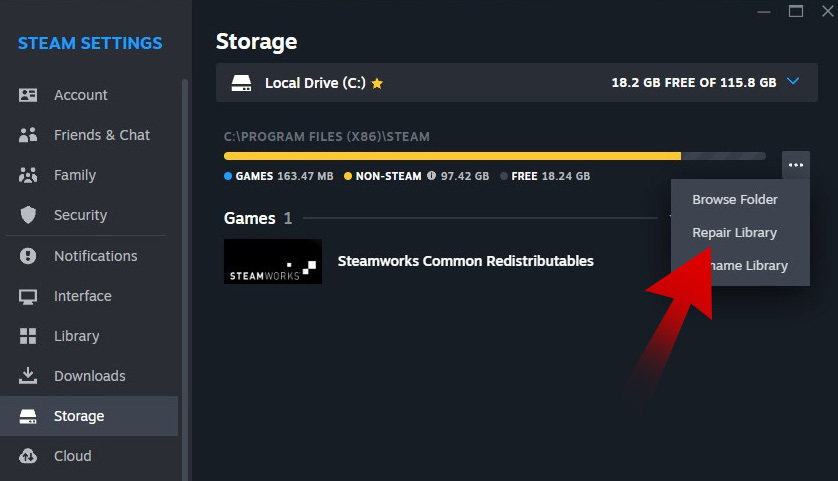Click the default-drive star icon
The width and height of the screenshot is (838, 481).
pos(377,83)
